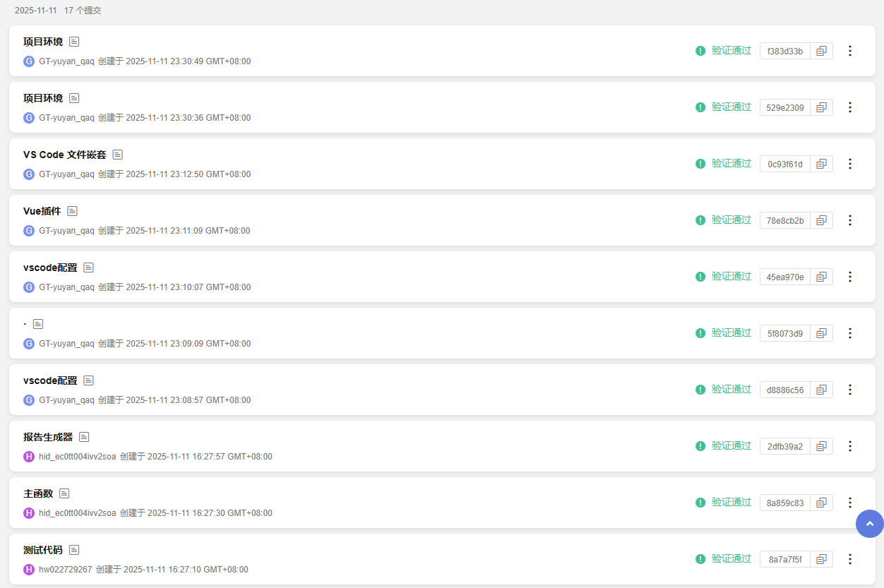Show description icon for 23:30:49 项目环境 commit
Image resolution: width=884 pixels, height=588 pixels.
74,42
